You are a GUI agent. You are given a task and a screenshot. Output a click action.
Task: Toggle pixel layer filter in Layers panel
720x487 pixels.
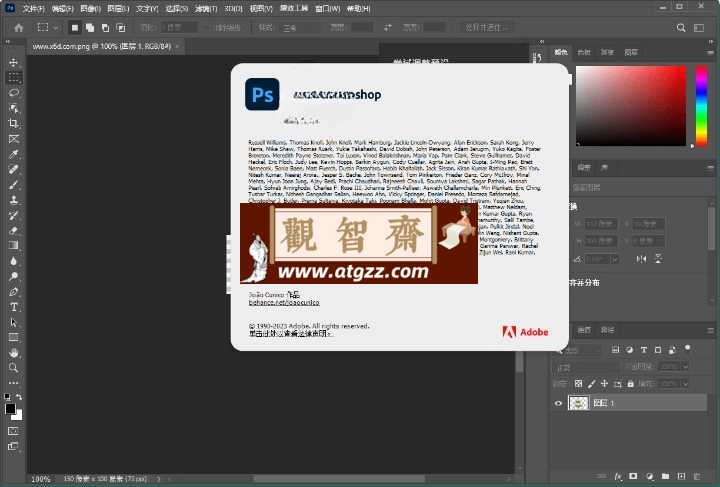pos(615,350)
